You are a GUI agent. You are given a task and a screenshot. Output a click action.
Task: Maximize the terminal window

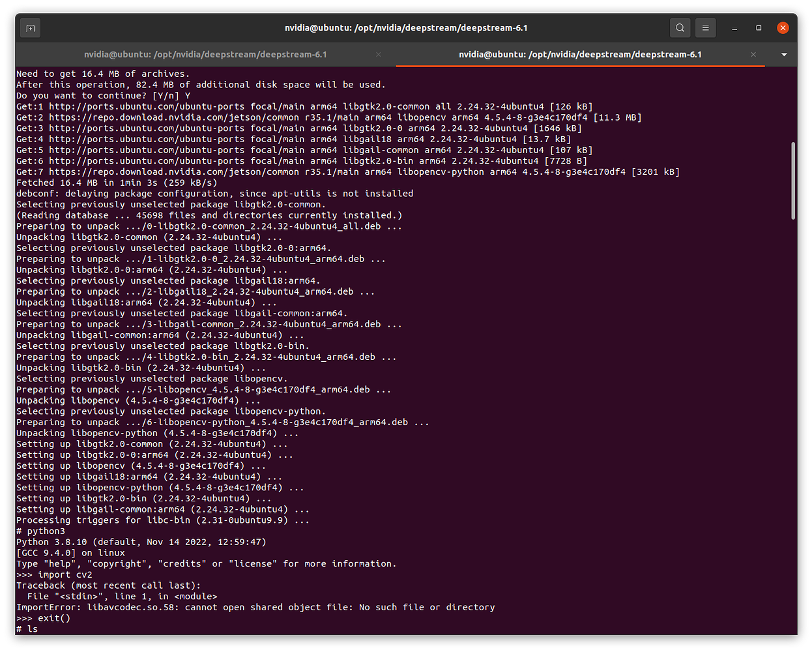coord(759,28)
